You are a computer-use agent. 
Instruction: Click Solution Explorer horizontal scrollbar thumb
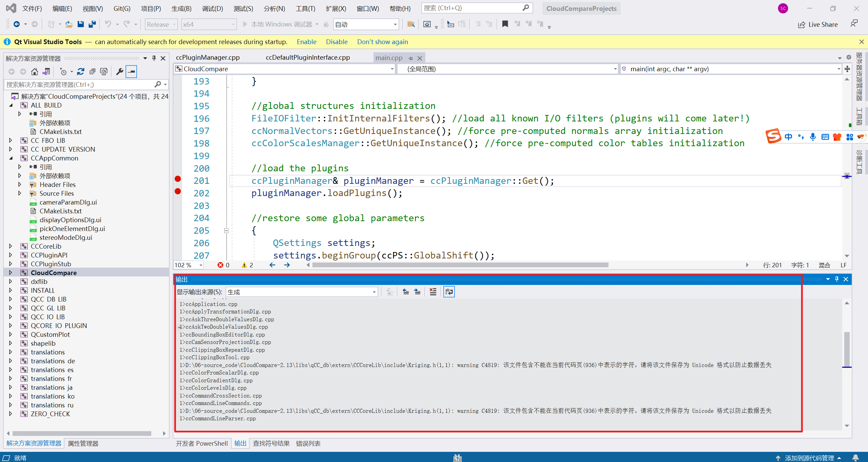point(82,433)
